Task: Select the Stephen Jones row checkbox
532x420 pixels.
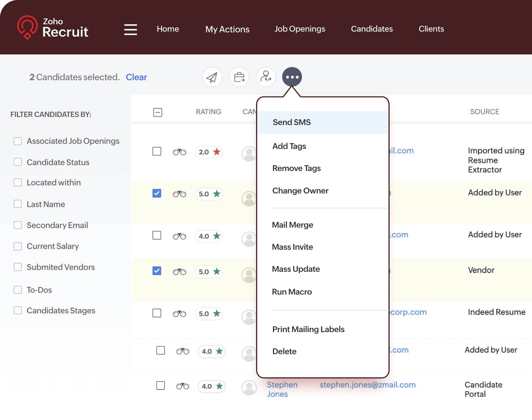Action: point(160,385)
